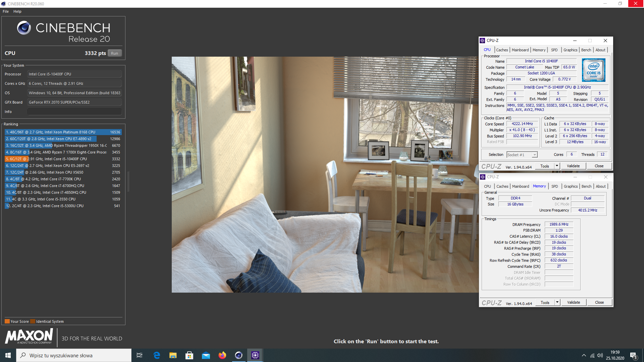This screenshot has height=362, width=644.
Task: Select Core i7-6700HQ ranking row
Action: coord(63,186)
